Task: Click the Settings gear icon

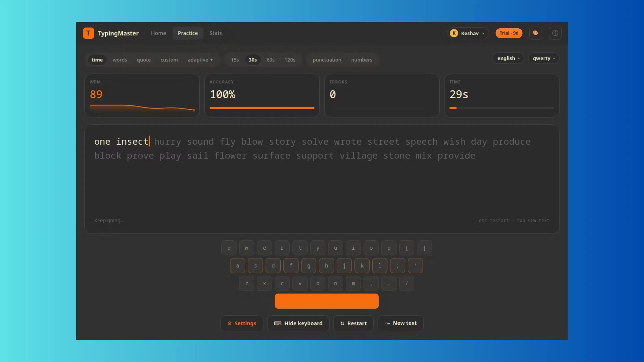Action: [x=229, y=323]
